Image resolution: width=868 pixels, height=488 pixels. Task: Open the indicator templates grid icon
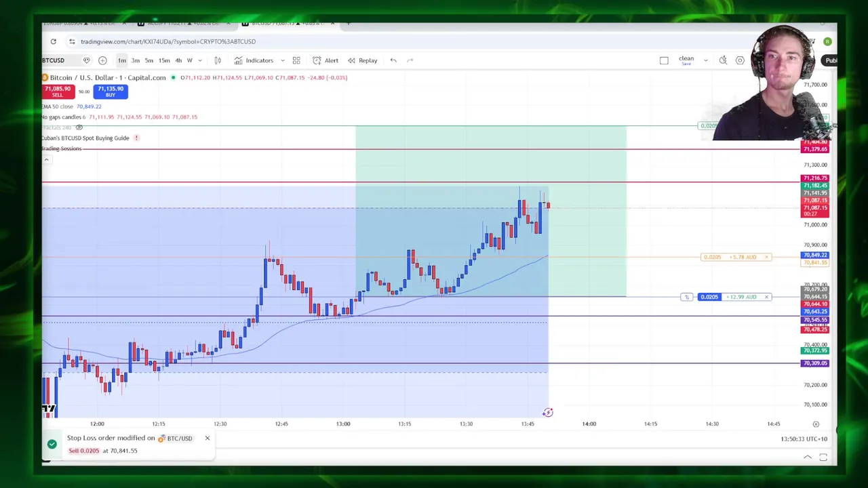pos(296,60)
